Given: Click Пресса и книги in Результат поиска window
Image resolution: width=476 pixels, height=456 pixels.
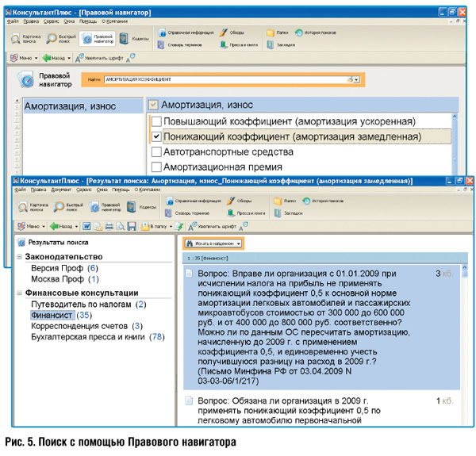Looking at the screenshot, I should pyautogui.click(x=247, y=213).
